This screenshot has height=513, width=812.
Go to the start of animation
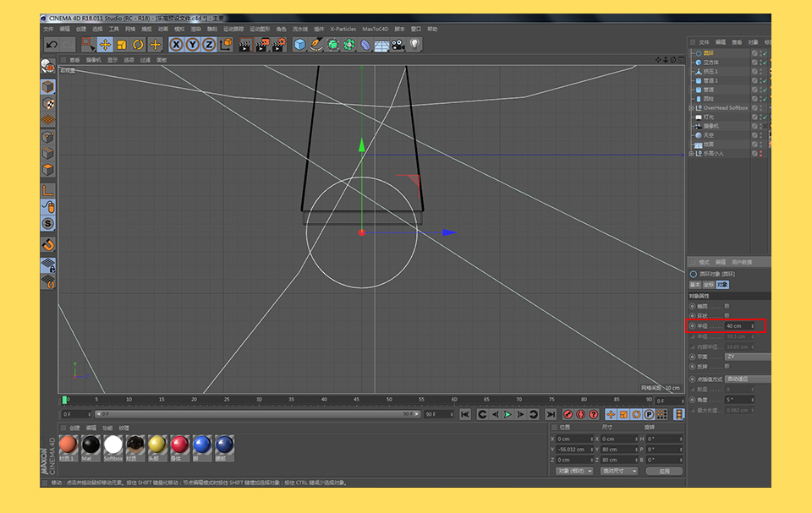pos(465,414)
